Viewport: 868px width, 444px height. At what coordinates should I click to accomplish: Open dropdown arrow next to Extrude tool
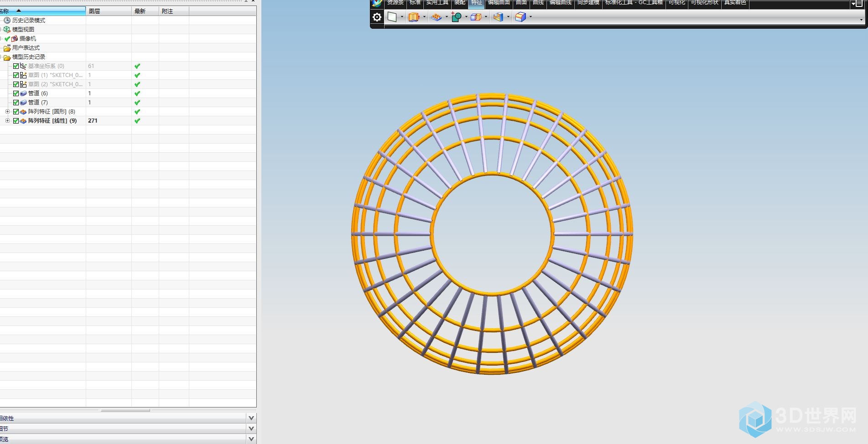424,17
